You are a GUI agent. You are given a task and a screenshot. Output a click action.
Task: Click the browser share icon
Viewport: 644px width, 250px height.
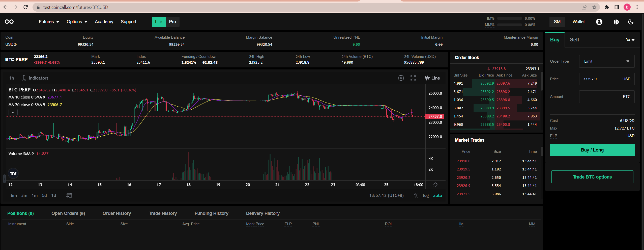[x=584, y=7]
